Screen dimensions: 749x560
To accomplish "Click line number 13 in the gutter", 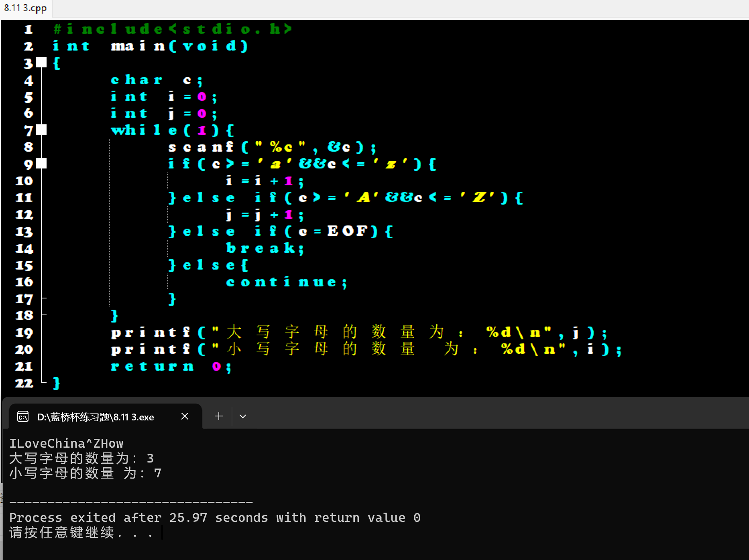I will point(24,231).
